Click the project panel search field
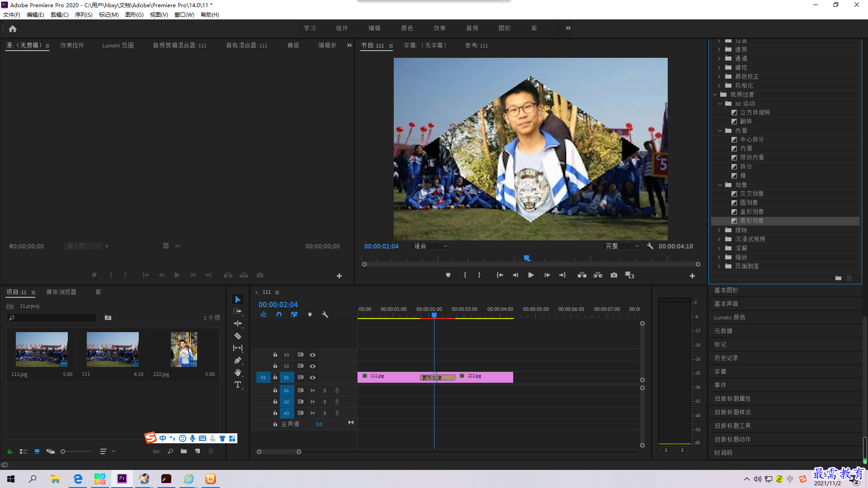 pyautogui.click(x=52, y=318)
